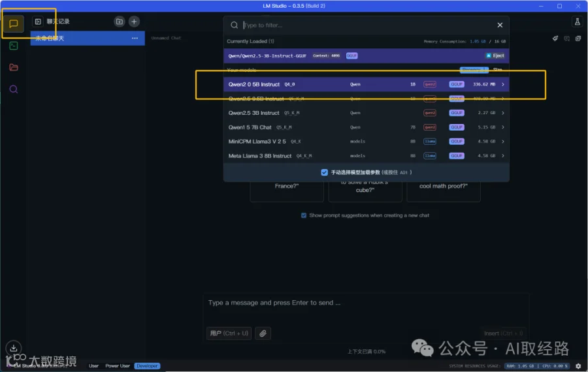
Task: Click the message input box
Action: (x=366, y=303)
